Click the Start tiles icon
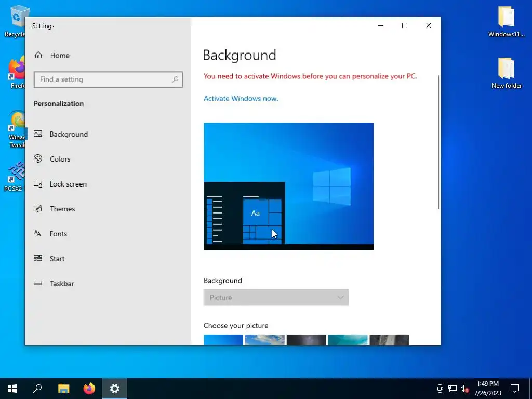 pyautogui.click(x=38, y=258)
